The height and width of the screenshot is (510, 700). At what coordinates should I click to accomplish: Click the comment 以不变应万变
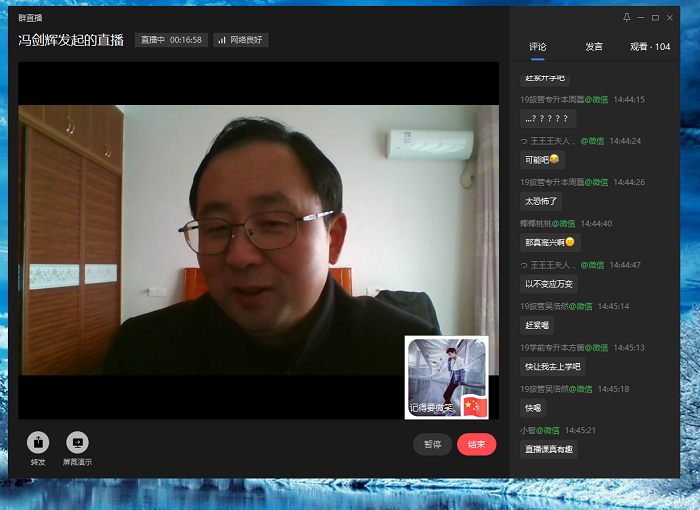[548, 283]
